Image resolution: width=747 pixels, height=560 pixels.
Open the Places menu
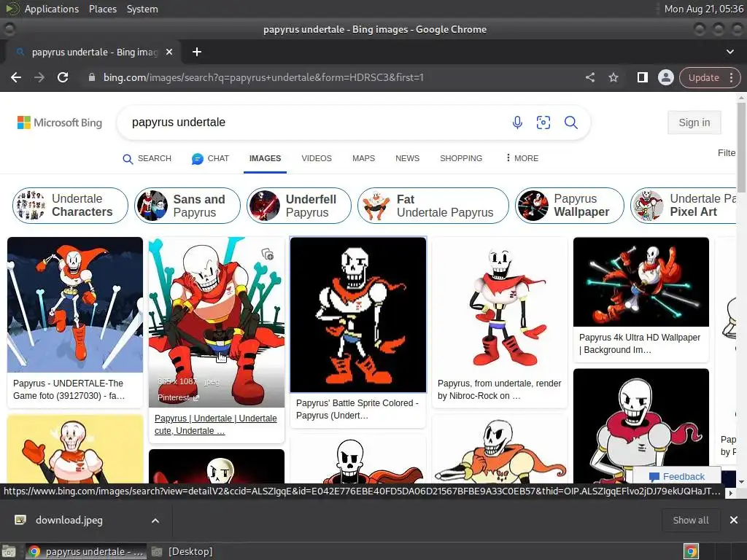click(x=102, y=9)
